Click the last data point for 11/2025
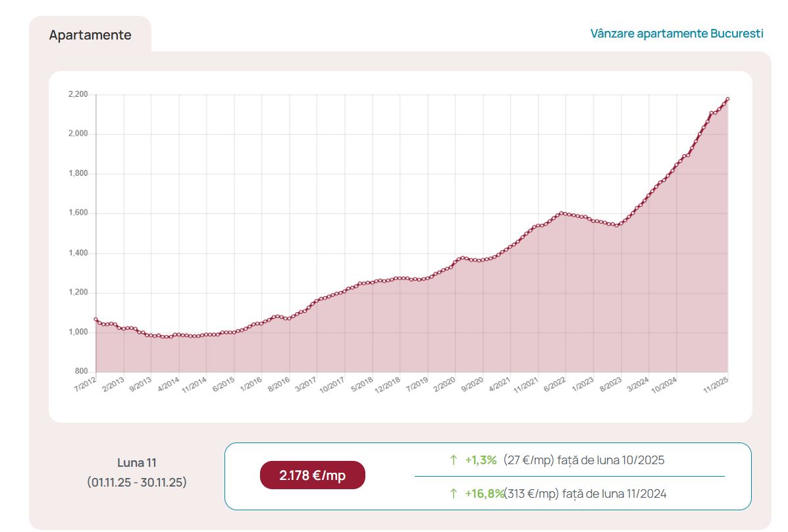This screenshot has width=788, height=532. pyautogui.click(x=727, y=99)
